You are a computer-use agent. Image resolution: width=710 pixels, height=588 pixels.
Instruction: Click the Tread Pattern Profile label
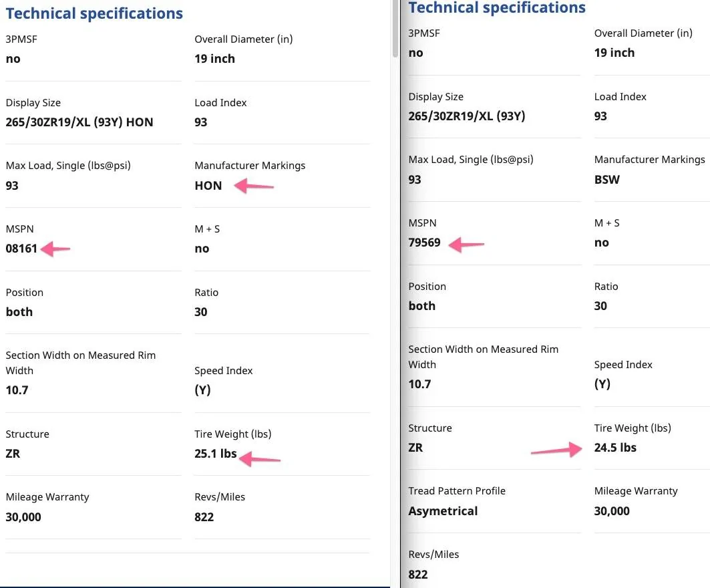click(457, 491)
